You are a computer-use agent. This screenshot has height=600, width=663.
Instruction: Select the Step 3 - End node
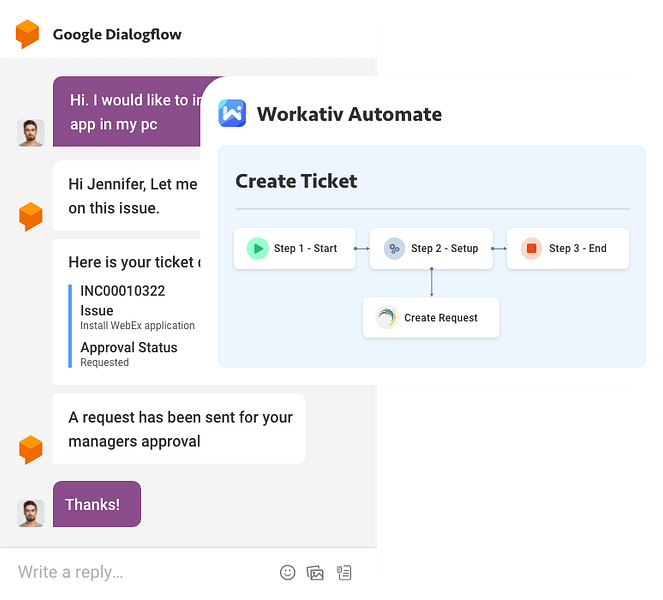coord(568,249)
